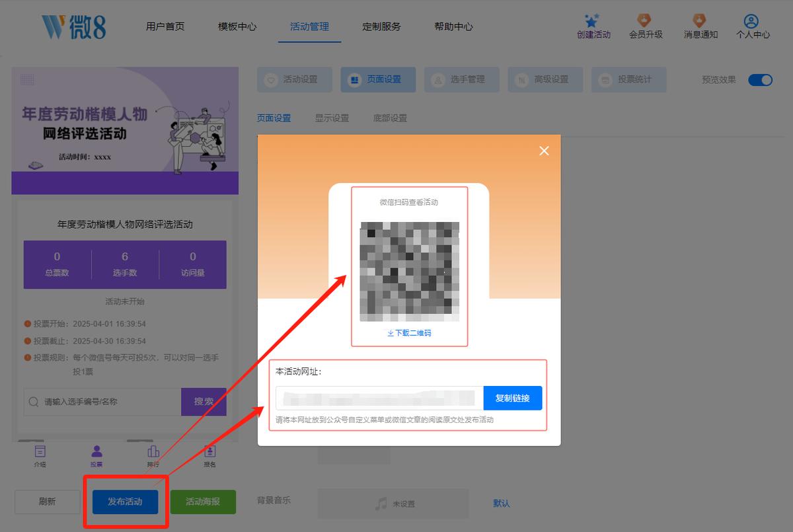This screenshot has width=793, height=532.
Task: Close the activity share popup
Action: coord(544,151)
